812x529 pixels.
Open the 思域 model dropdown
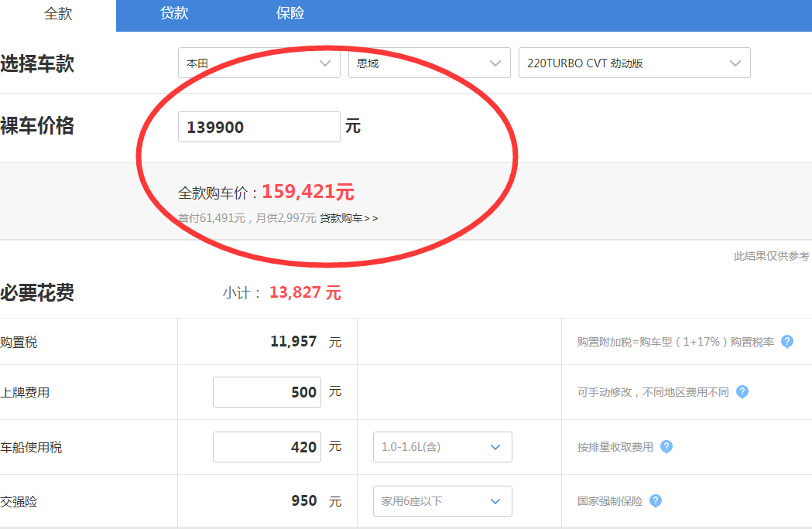tap(430, 63)
